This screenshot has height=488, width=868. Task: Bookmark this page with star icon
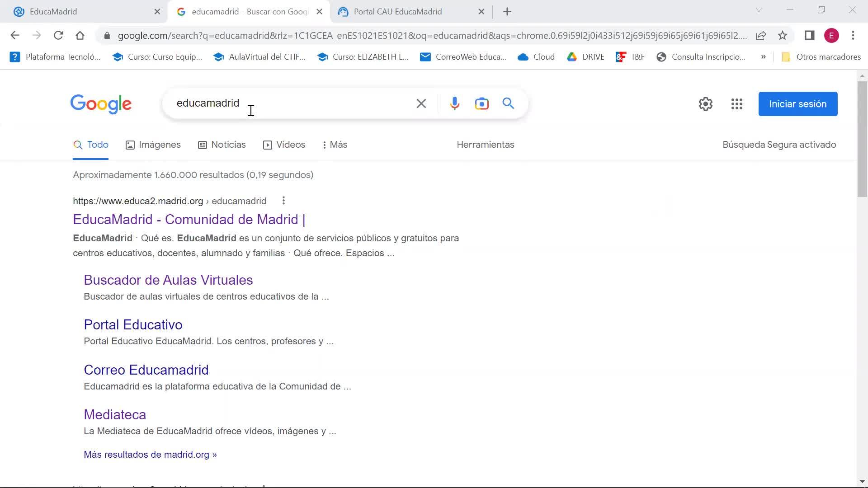[x=783, y=35]
